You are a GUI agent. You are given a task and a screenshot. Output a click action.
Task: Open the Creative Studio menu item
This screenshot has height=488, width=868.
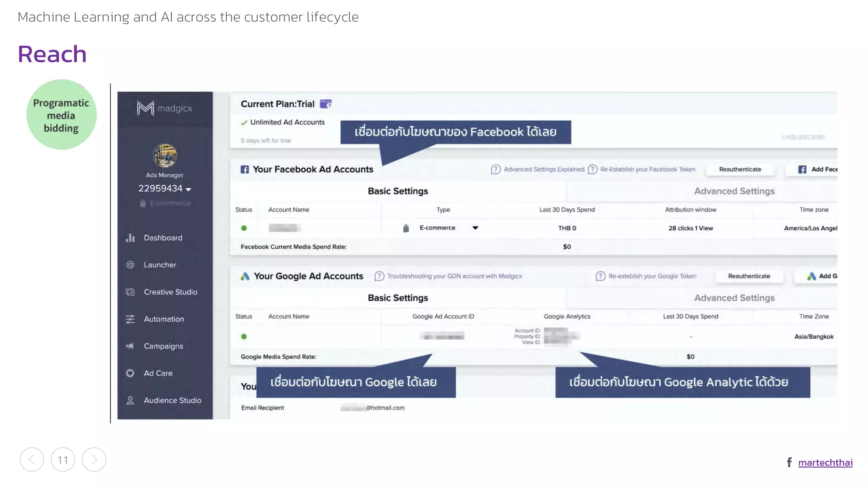170,292
